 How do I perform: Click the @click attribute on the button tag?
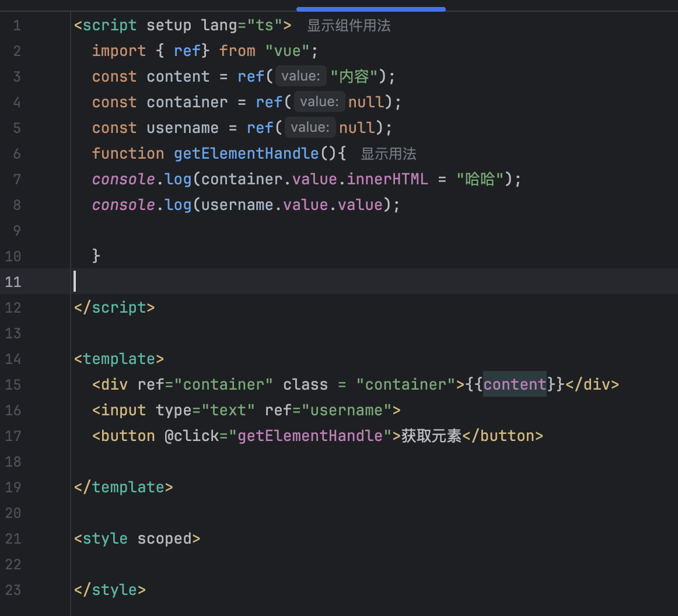[191, 436]
